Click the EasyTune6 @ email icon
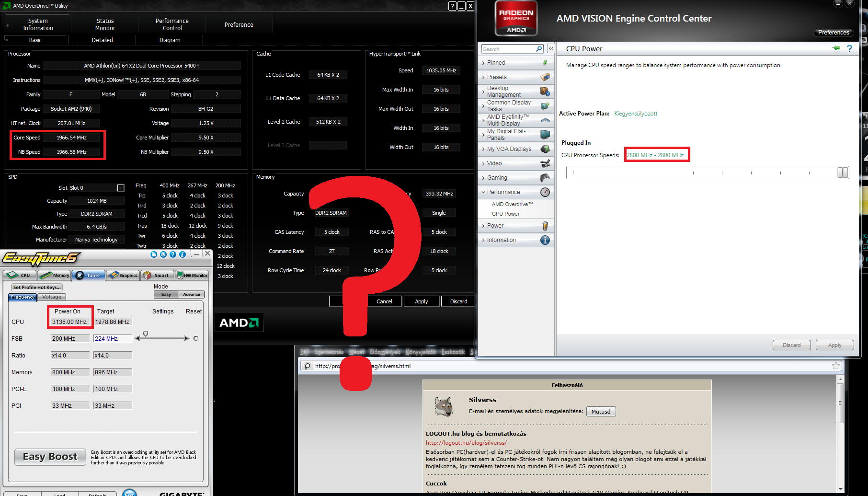The image size is (868, 496). (x=163, y=254)
